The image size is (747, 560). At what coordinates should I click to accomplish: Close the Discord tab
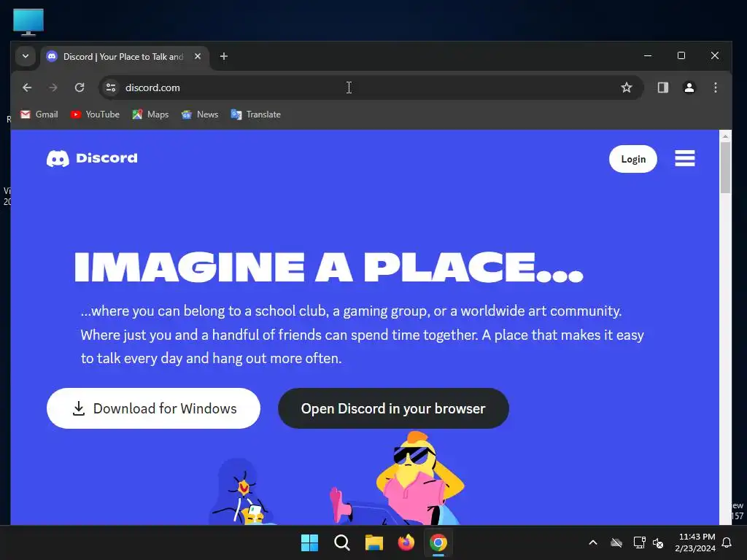point(198,56)
